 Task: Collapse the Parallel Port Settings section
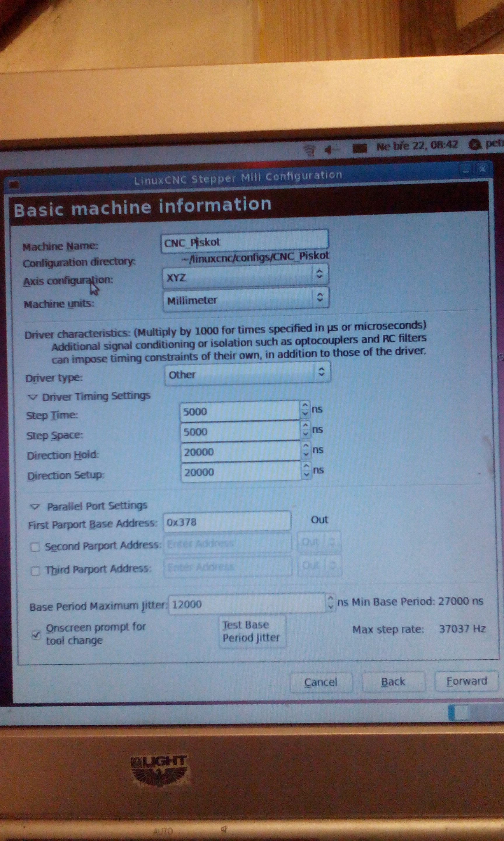[x=35, y=507]
